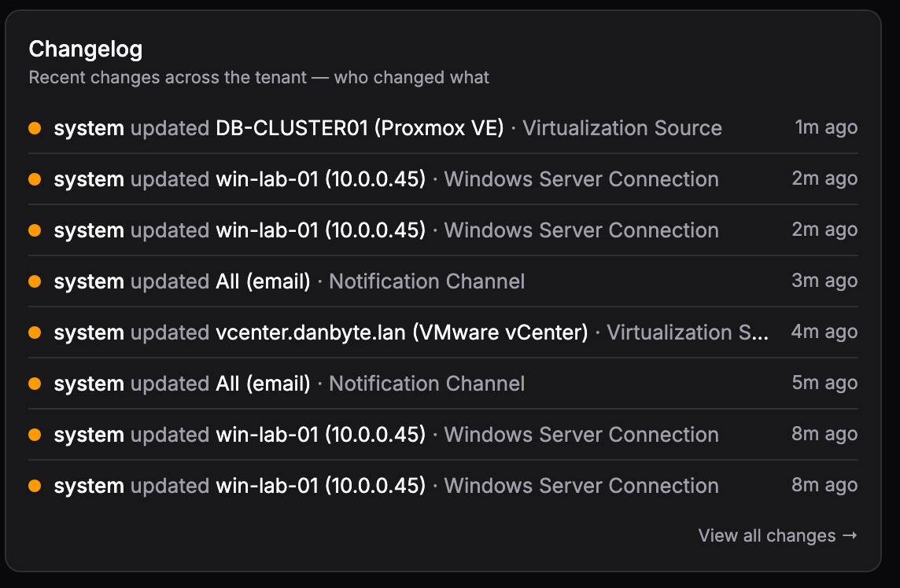
Task: Click Virtualization Source label on first row
Action: [x=622, y=128]
